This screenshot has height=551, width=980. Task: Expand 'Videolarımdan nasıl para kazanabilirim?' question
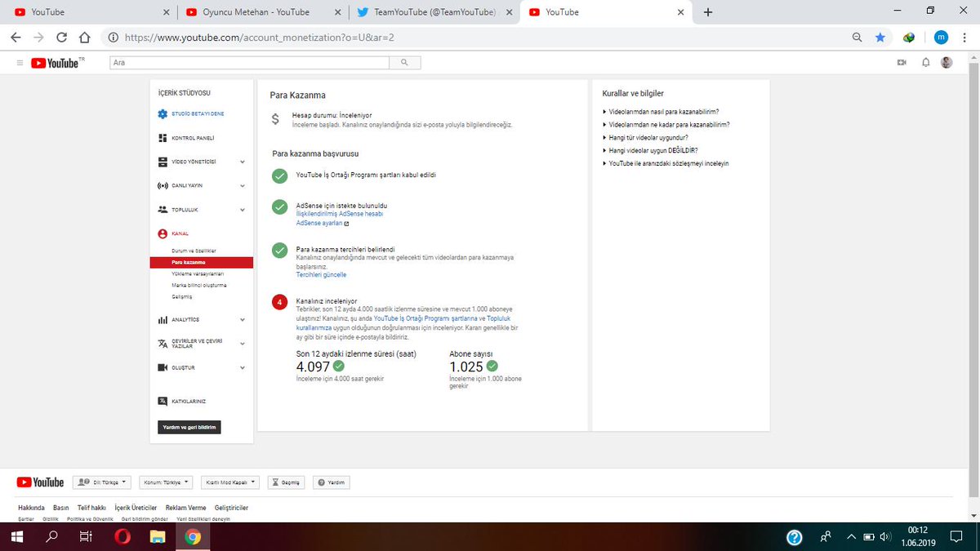tap(663, 111)
